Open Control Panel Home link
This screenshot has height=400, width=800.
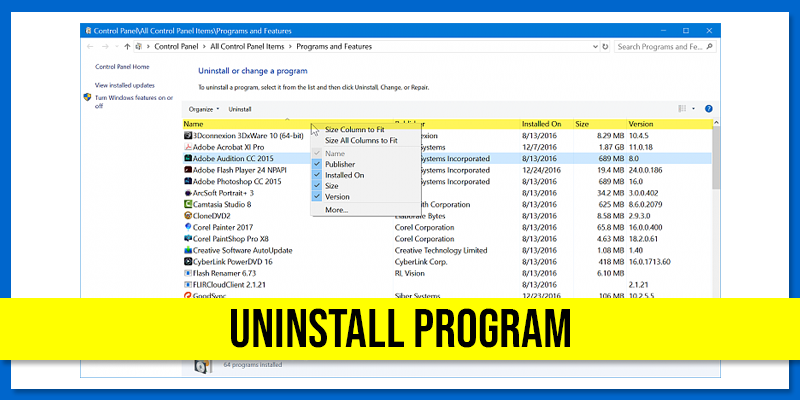[122, 67]
